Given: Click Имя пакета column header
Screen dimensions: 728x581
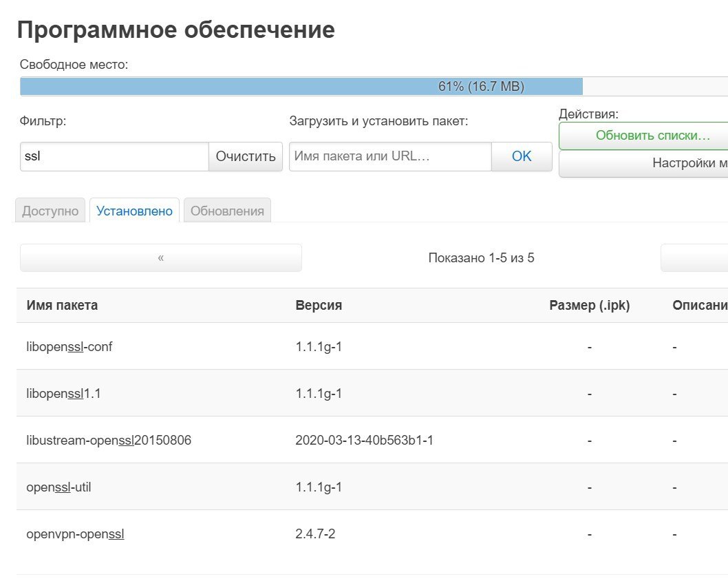Looking at the screenshot, I should (62, 306).
